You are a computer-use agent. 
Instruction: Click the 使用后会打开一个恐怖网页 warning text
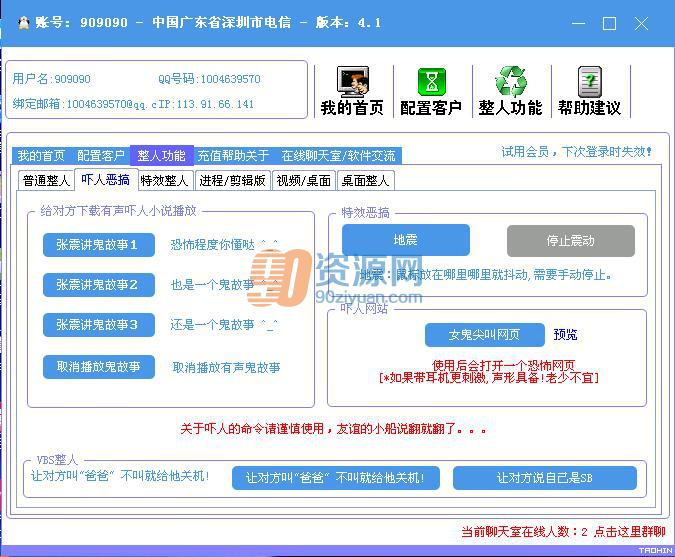tap(504, 365)
